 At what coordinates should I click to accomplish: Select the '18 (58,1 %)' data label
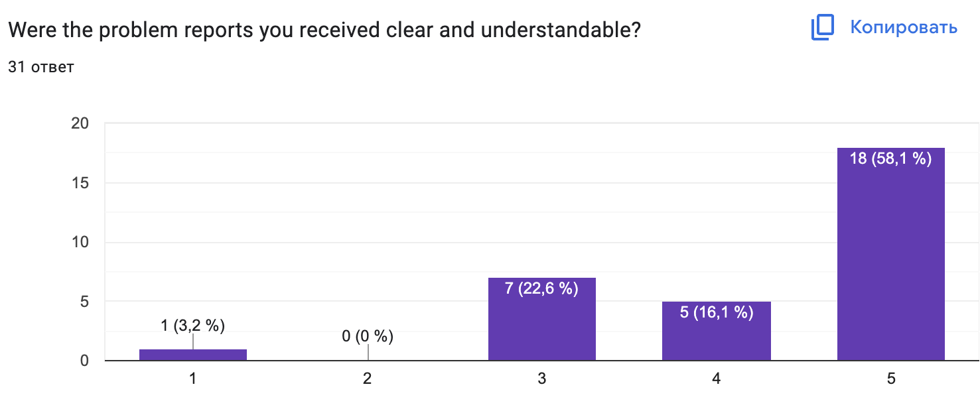(890, 159)
